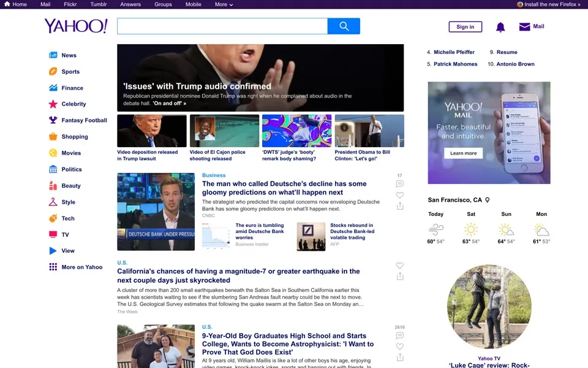Open Stocks rebound in Deutsche Bank-led story

click(352, 231)
